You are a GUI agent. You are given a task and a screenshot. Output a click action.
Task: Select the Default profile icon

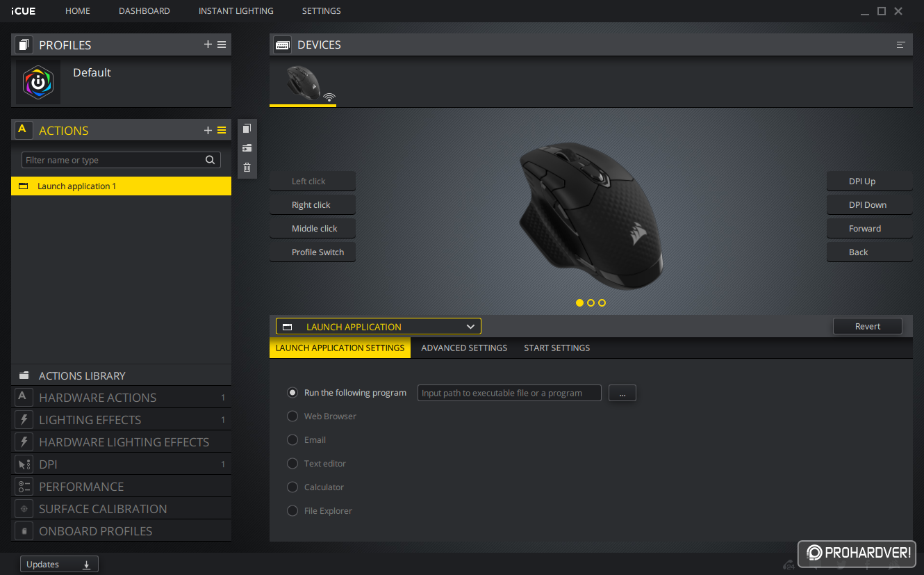pyautogui.click(x=38, y=83)
